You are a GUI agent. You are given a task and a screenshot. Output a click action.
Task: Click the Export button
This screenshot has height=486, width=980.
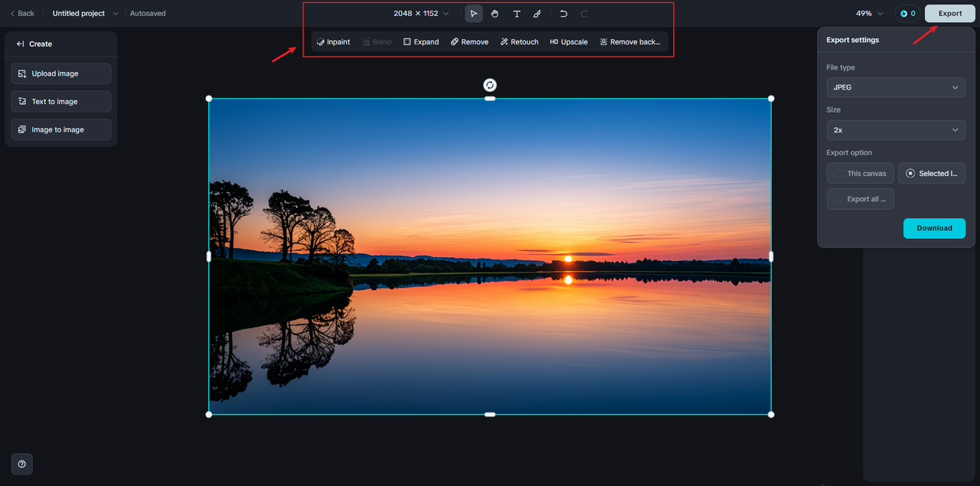coord(950,14)
